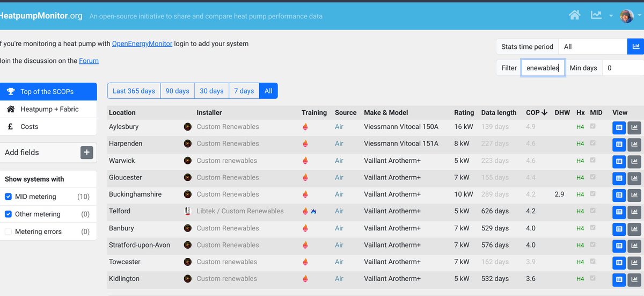This screenshot has width=644, height=296.
Task: Click Harpenden MID checkbox
Action: click(593, 143)
